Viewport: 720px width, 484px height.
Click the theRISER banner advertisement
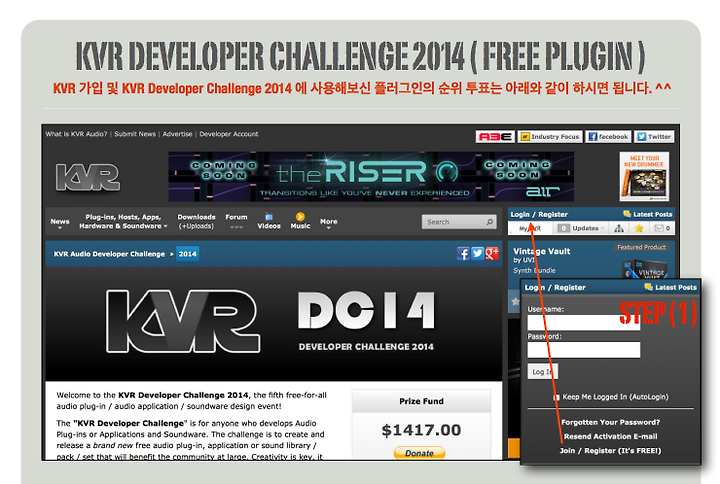point(371,177)
